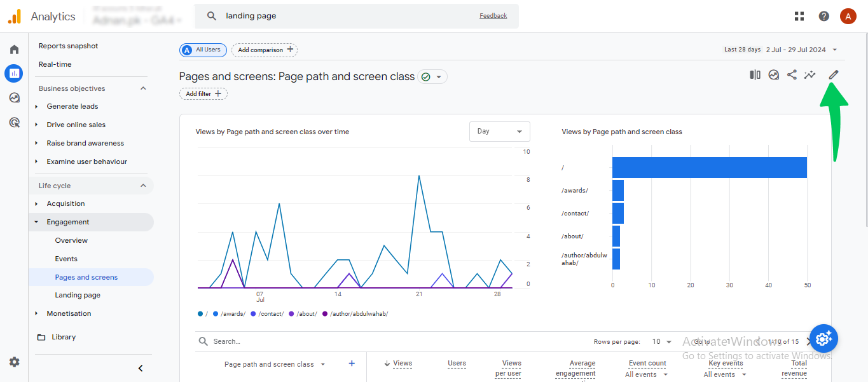The image size is (868, 382).
Task: Open the Explore icon in left rail
Action: 14,98
